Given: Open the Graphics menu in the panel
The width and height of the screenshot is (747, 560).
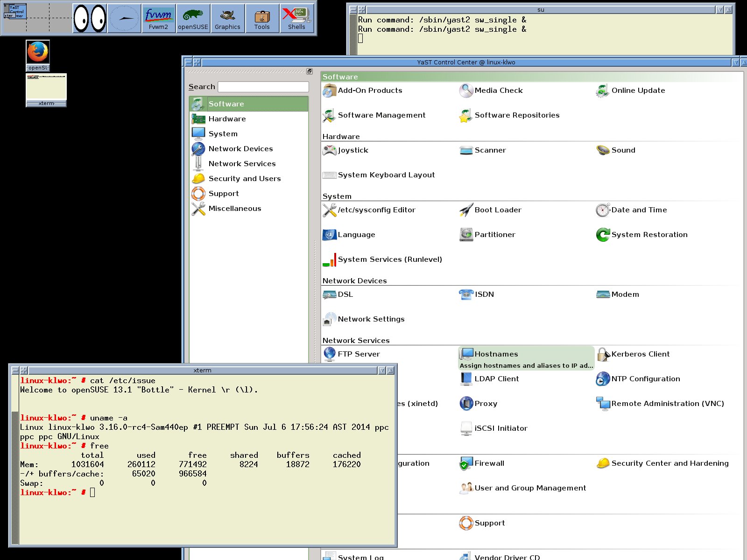Looking at the screenshot, I should (x=227, y=19).
